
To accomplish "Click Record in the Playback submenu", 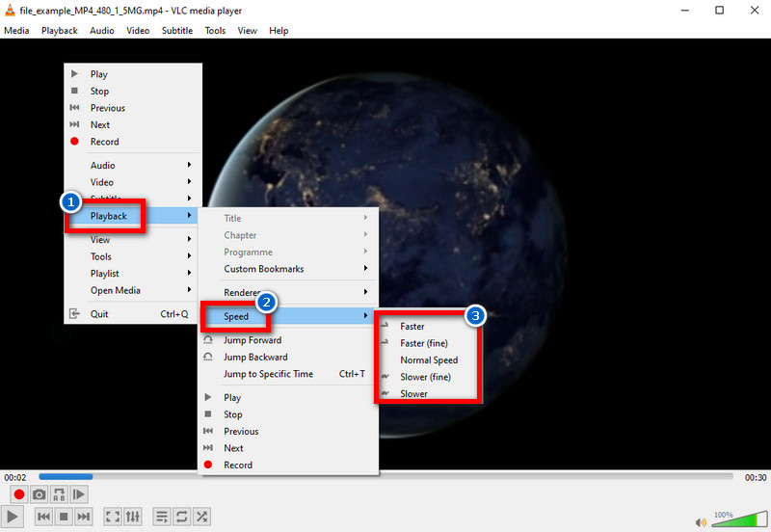I will tap(288, 465).
